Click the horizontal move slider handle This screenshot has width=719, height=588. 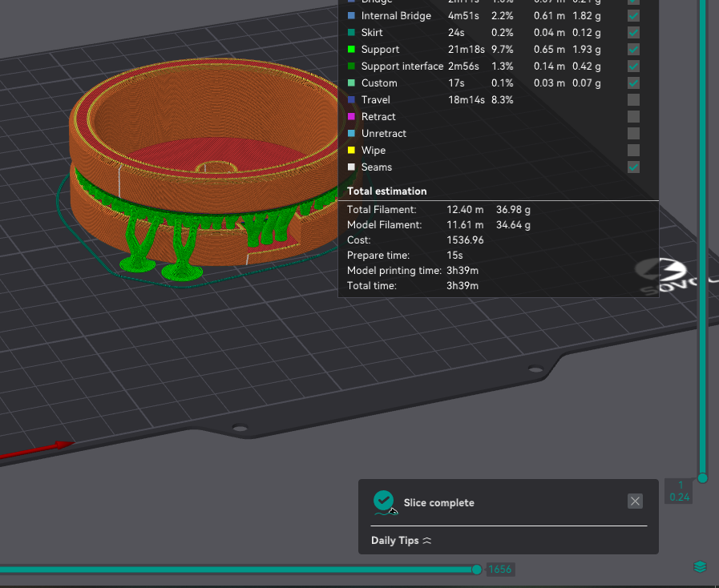click(477, 570)
